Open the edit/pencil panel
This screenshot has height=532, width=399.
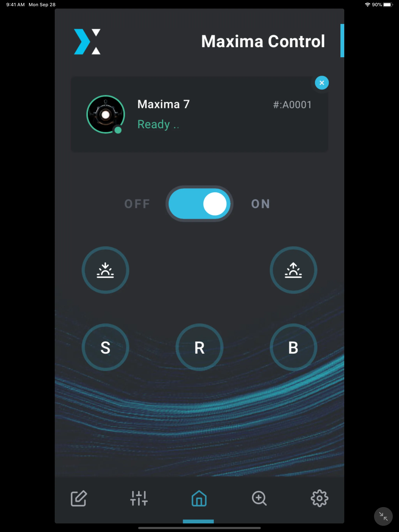[x=78, y=499]
